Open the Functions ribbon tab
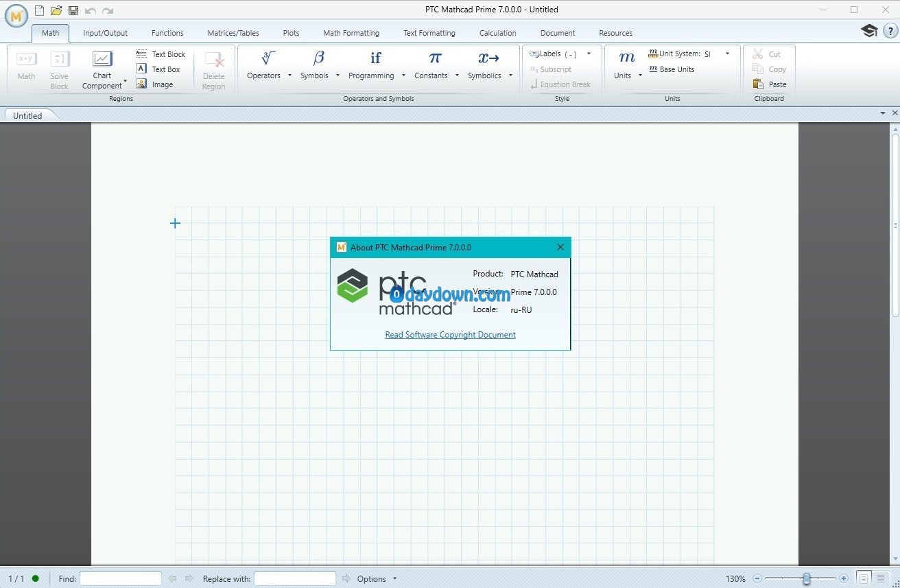 coord(167,33)
